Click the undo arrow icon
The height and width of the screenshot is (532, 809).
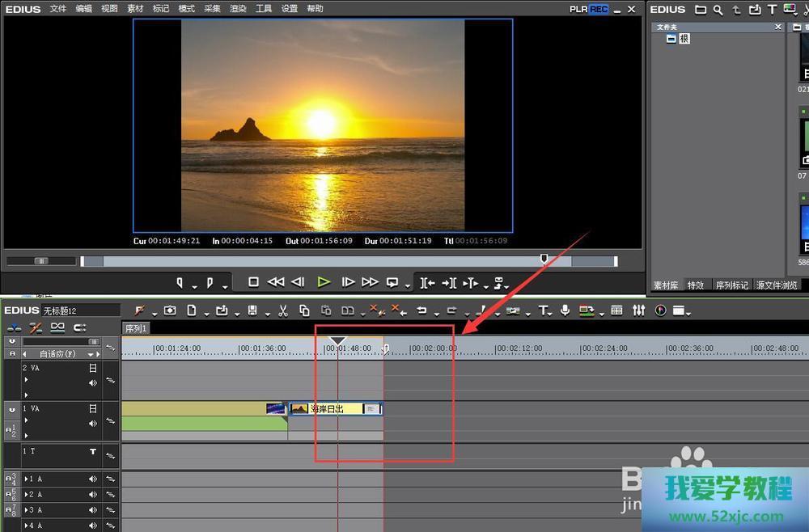tap(421, 310)
